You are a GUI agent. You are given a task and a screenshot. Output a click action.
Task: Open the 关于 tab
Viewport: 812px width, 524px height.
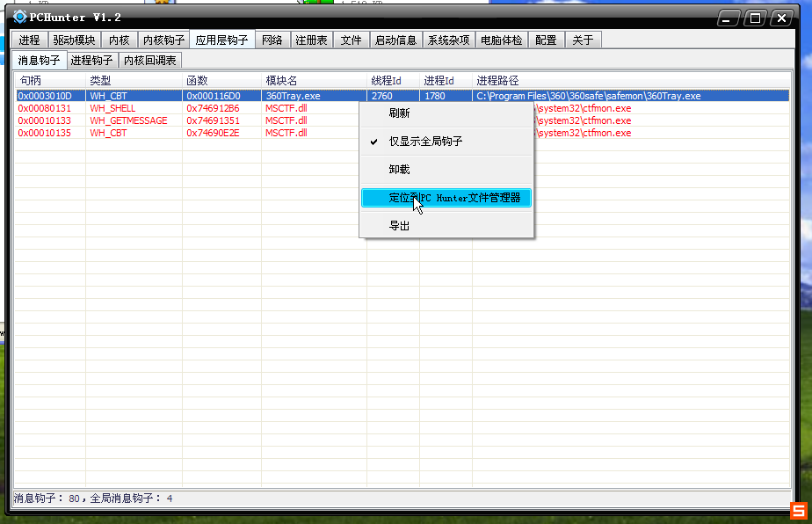pyautogui.click(x=584, y=40)
